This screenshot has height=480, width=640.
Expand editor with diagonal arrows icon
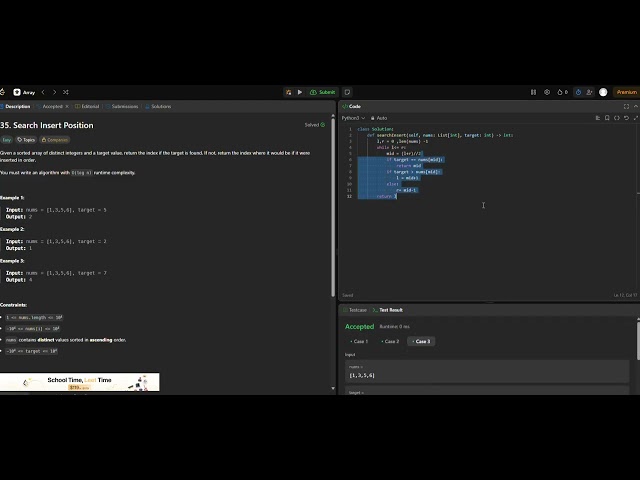(x=636, y=118)
